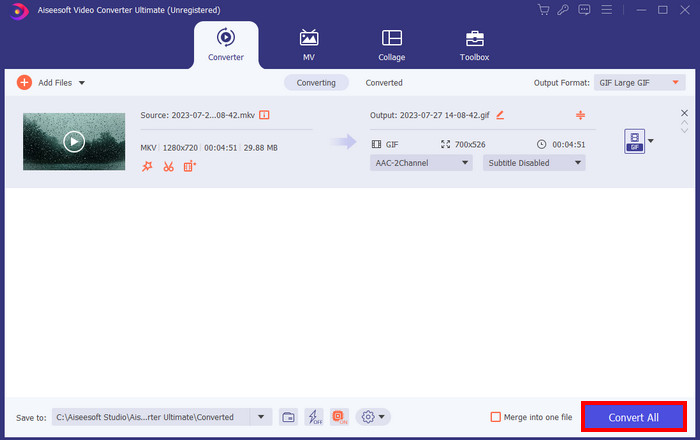This screenshot has width=700, height=440.
Task: Enable Merge into one file checkbox
Action: [x=496, y=417]
